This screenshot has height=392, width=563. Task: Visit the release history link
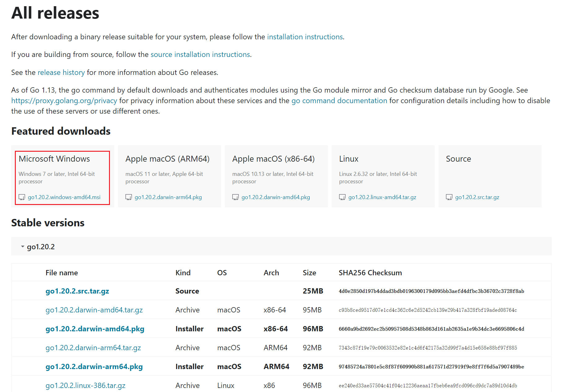[61, 72]
